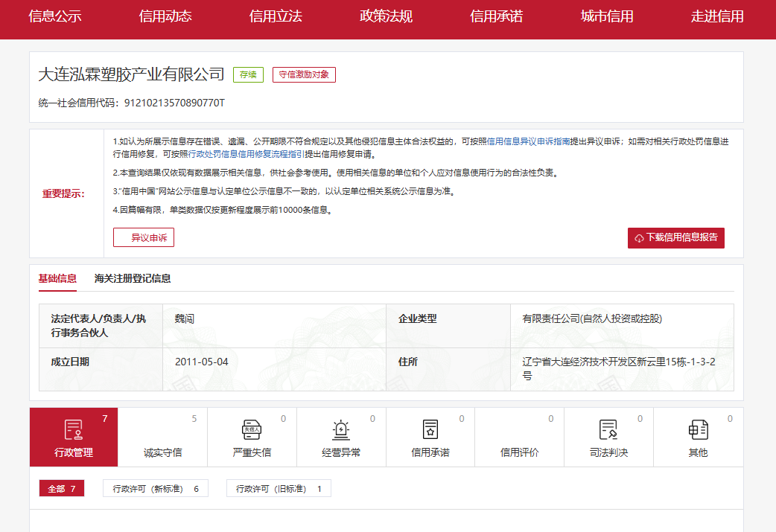Select the 全部 7 filter
The width and height of the screenshot is (776, 532).
[x=62, y=489]
